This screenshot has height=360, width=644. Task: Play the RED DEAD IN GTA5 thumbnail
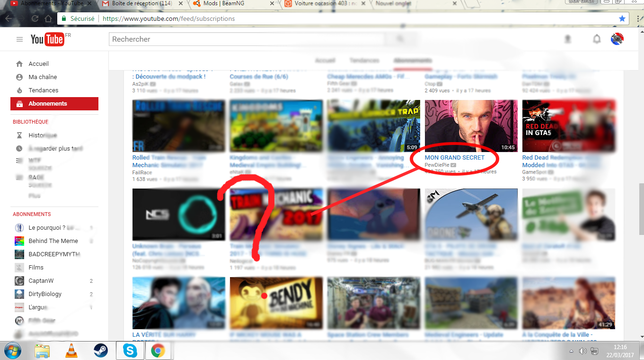[x=569, y=126]
